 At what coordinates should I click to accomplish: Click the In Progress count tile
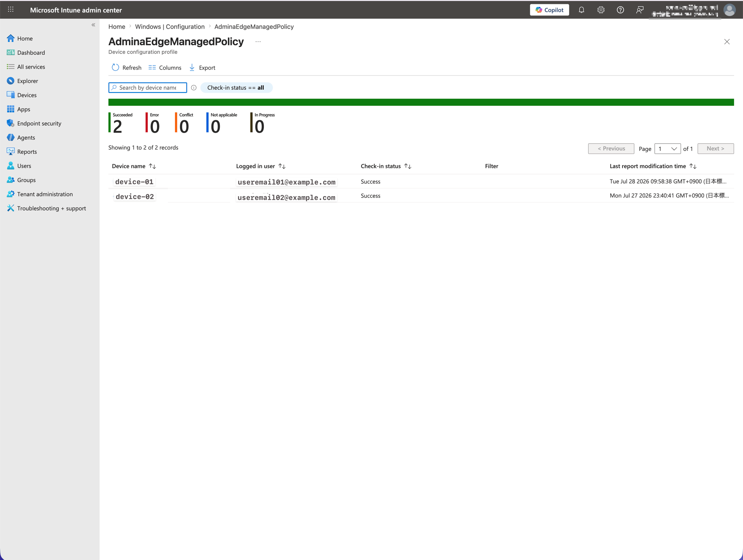tap(263, 123)
